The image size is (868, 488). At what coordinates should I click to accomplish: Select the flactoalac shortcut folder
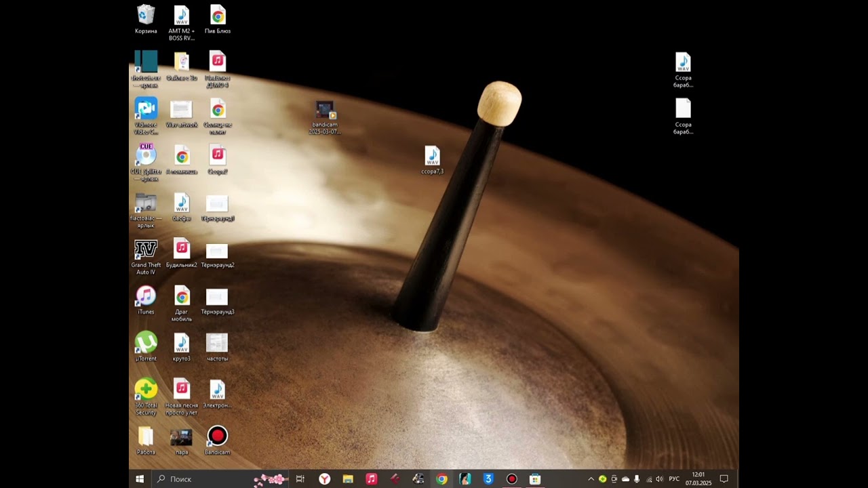coord(146,209)
